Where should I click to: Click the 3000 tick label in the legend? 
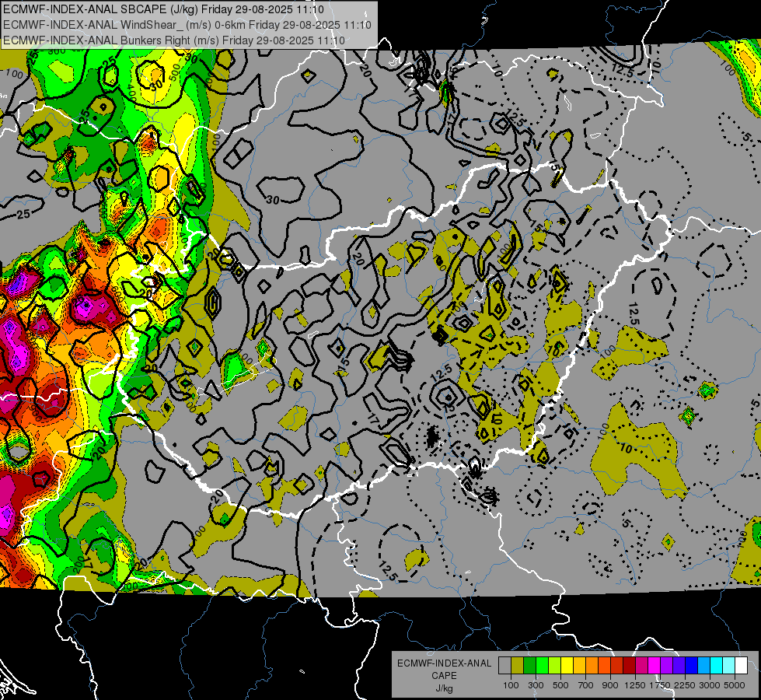[x=710, y=685]
